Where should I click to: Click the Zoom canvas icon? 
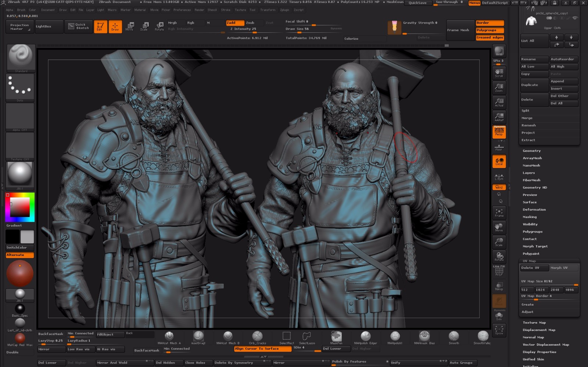point(499,88)
